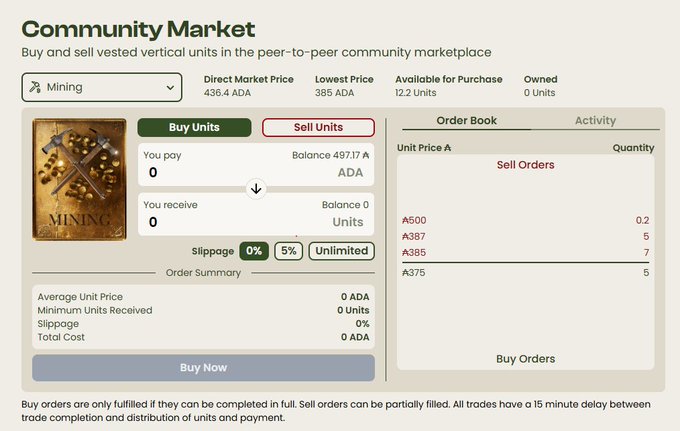
Task: Click the Unit Price ₳ column header
Action: 424,148
